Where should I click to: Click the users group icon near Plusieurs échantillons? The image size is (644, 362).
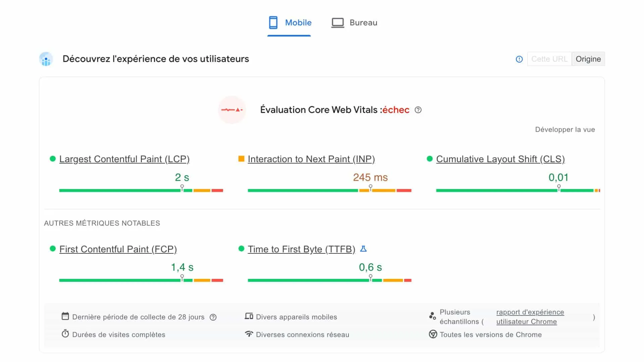[432, 315]
